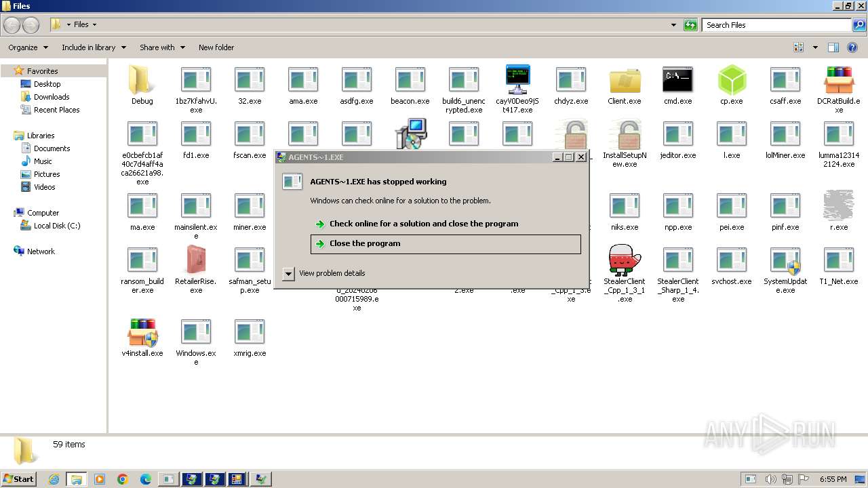Open Music library
This screenshot has width=868, height=488.
(43, 161)
